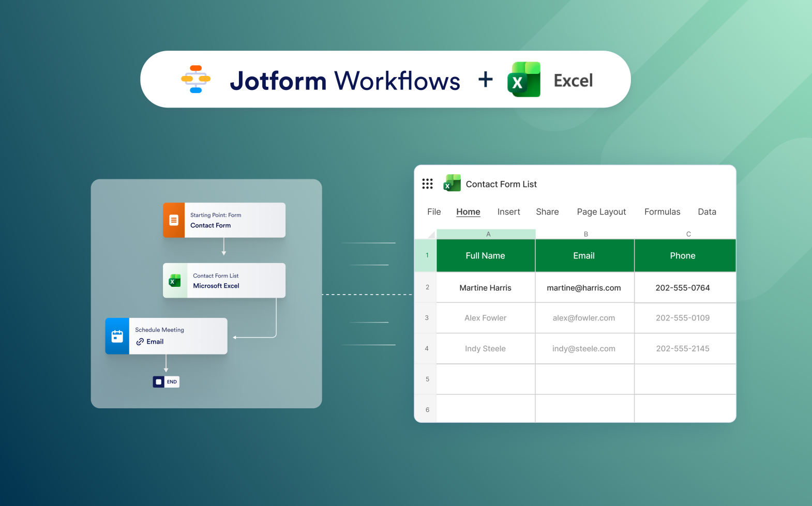Click the Email header cell
Screen dimensions: 812x506
585,255
